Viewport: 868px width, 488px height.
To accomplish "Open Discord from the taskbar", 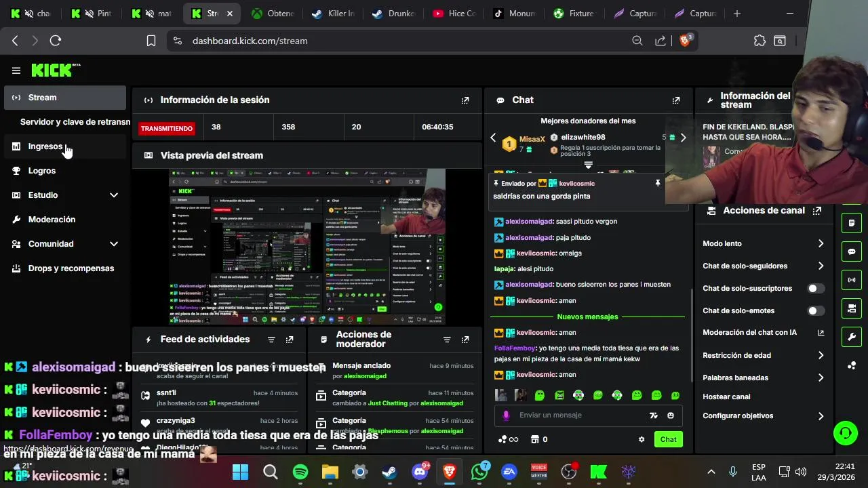I will pyautogui.click(x=420, y=472).
